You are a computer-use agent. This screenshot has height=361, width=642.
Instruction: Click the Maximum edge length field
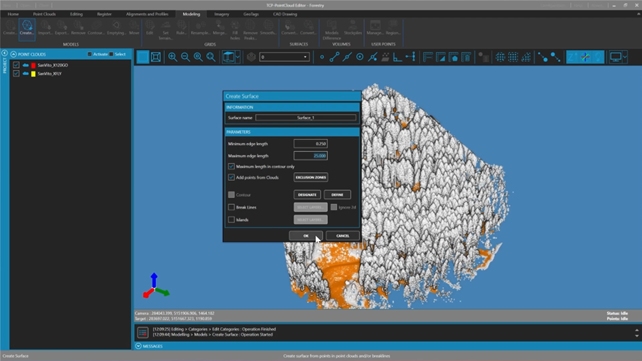[311, 156]
